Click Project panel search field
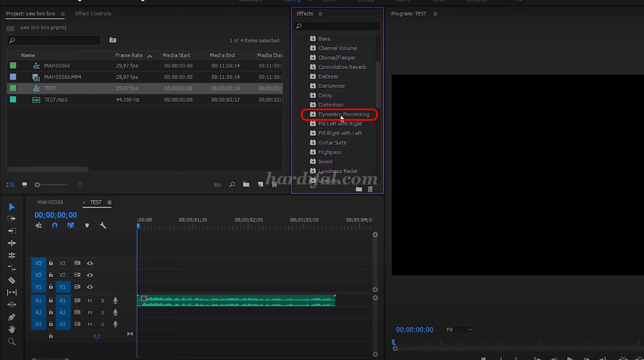Viewport: 644px width, 360px height. [54, 40]
